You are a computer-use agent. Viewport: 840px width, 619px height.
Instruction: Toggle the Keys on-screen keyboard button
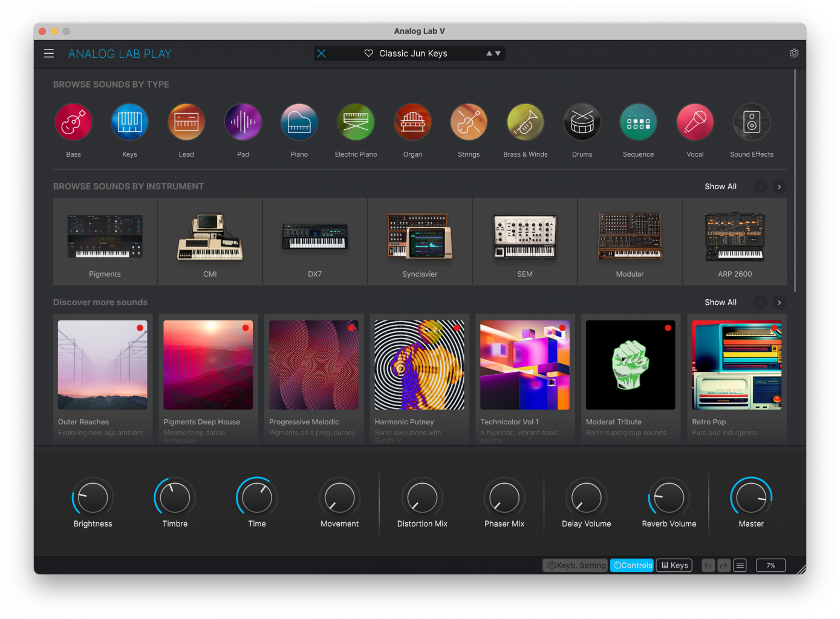click(x=674, y=565)
